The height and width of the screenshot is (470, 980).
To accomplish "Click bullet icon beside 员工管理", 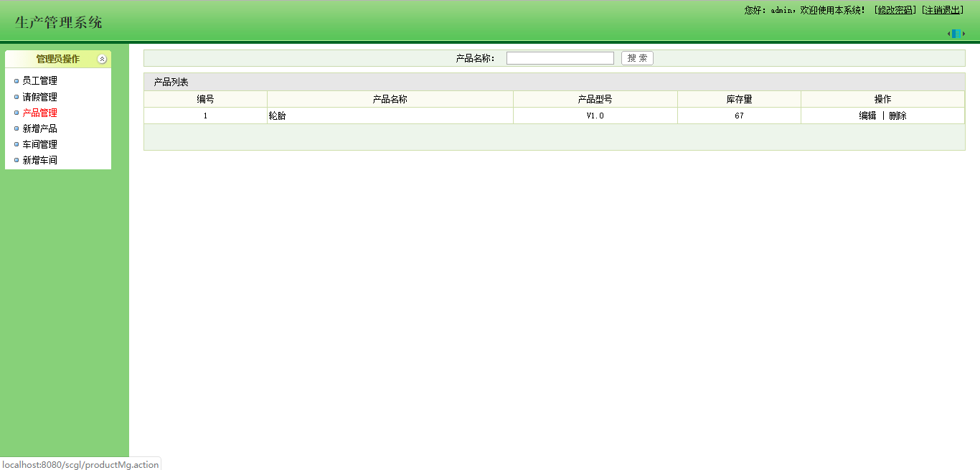I will pos(17,81).
